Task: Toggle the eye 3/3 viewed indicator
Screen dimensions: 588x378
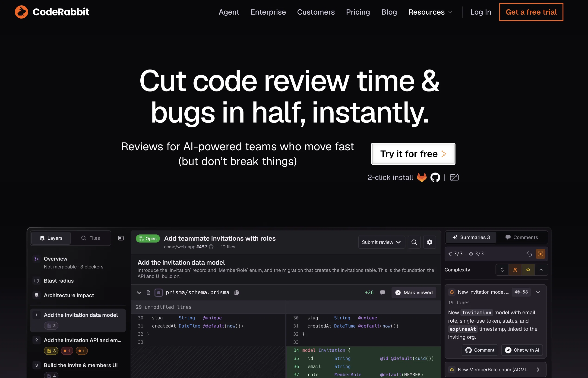Action: 476,254
